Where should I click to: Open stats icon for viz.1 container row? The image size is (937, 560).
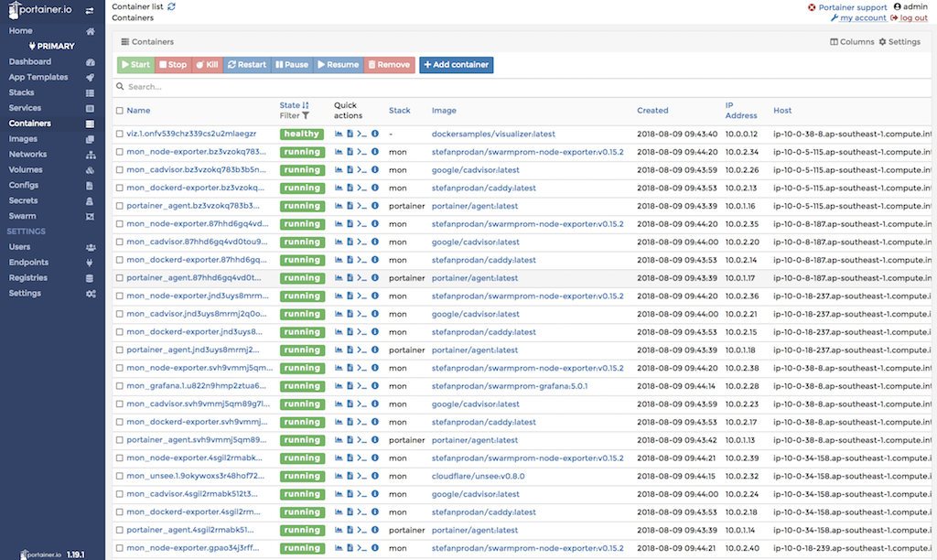click(x=339, y=134)
